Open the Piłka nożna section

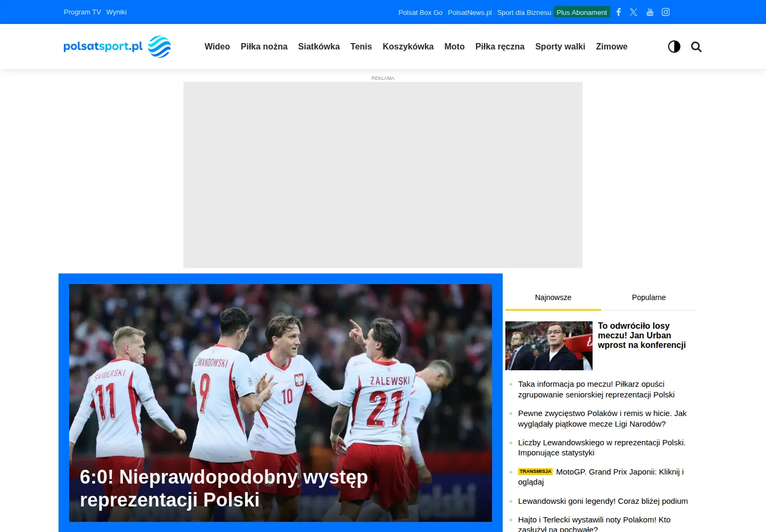[x=264, y=47]
